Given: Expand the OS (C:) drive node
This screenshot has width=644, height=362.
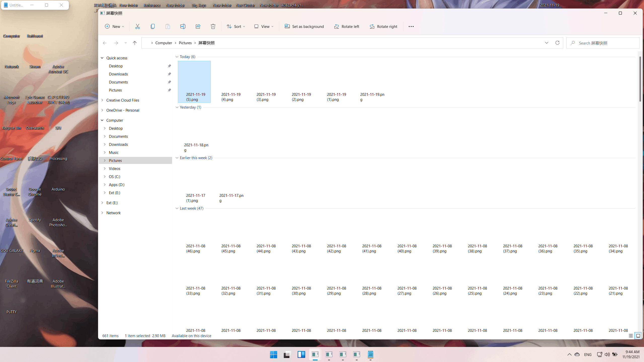Looking at the screenshot, I should click(105, 176).
